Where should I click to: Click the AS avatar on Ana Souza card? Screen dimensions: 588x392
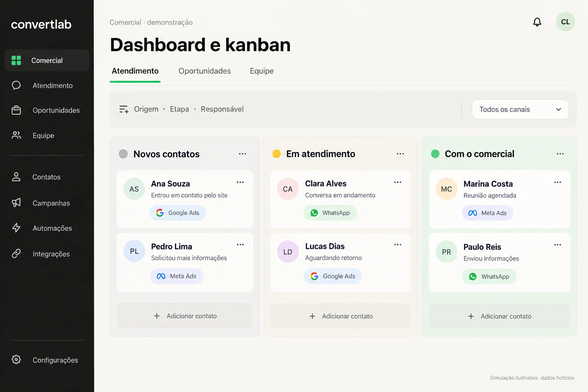click(134, 189)
